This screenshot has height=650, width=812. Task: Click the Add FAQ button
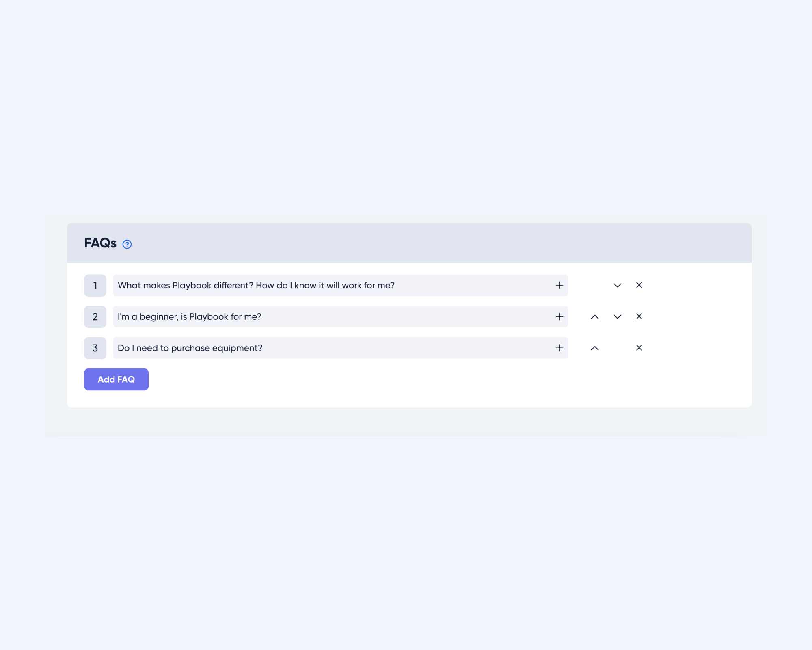[x=116, y=379]
